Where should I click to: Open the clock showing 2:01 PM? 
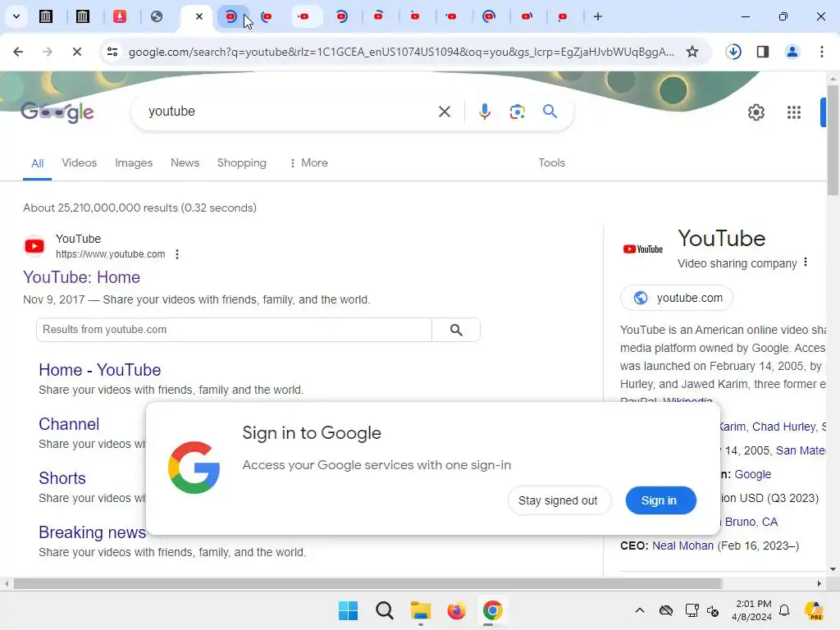tap(753, 610)
